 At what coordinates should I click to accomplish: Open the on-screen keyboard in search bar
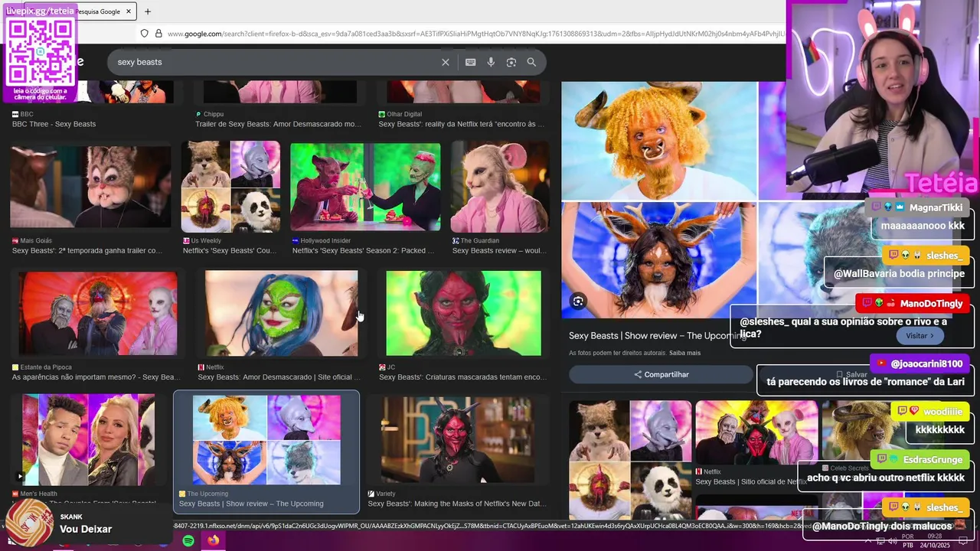470,62
